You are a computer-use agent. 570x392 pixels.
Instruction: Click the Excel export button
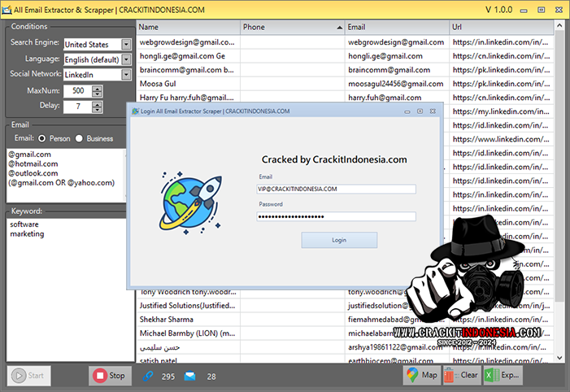pos(500,375)
